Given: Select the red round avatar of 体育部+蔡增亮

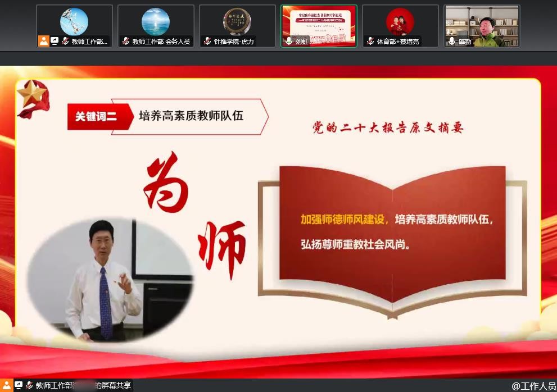Looking at the screenshot, I should pyautogui.click(x=400, y=21).
